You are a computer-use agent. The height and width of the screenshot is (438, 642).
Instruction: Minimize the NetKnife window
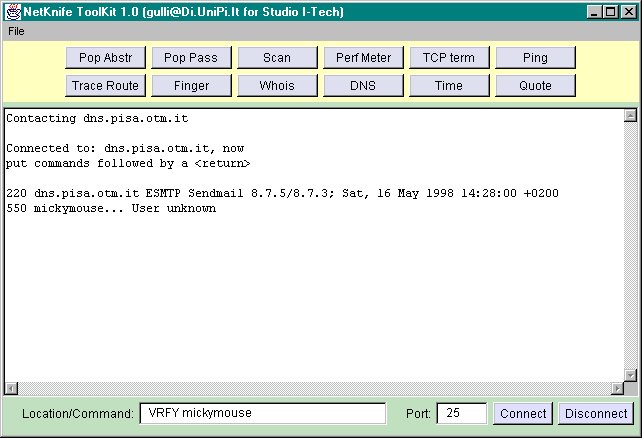[x=594, y=12]
